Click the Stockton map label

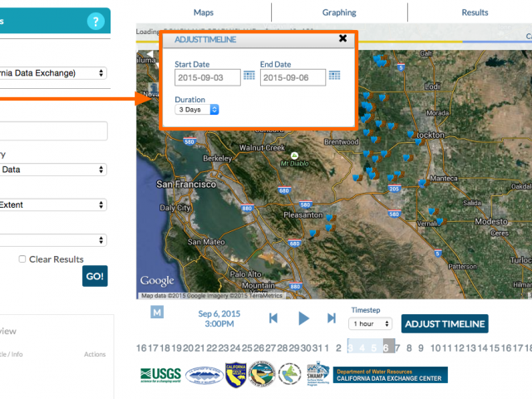[431, 135]
